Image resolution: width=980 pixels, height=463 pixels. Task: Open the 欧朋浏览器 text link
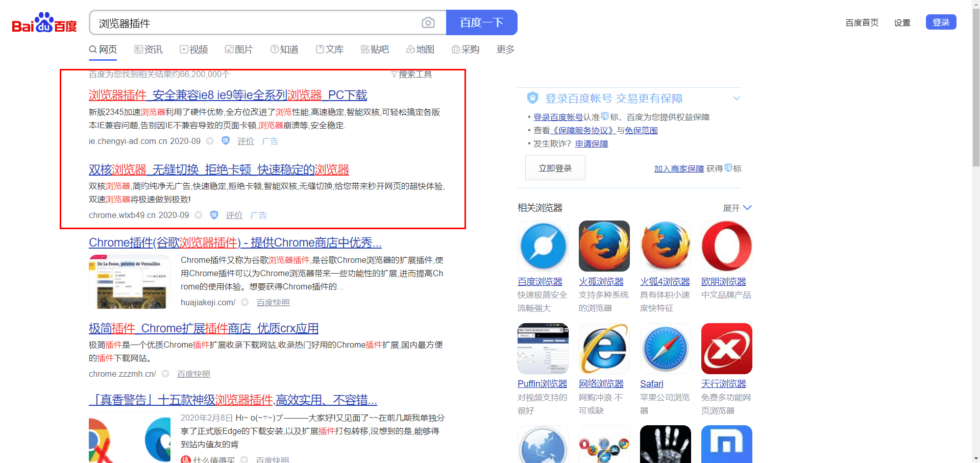click(x=724, y=282)
